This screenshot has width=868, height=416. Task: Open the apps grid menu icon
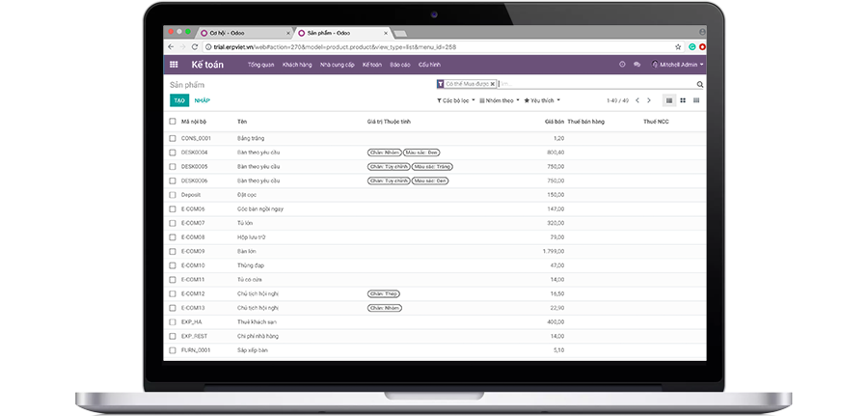tap(174, 65)
